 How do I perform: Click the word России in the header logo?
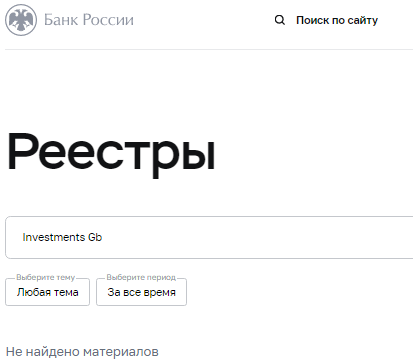[x=108, y=20]
